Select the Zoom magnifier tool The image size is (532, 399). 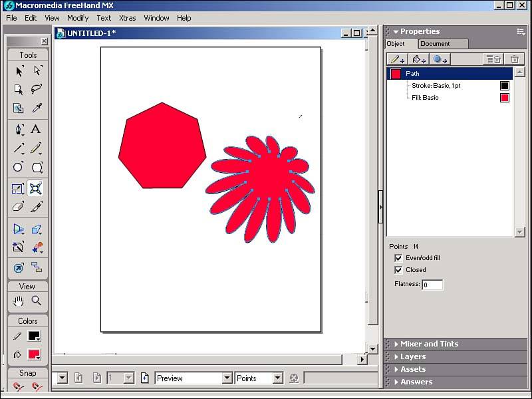click(37, 301)
